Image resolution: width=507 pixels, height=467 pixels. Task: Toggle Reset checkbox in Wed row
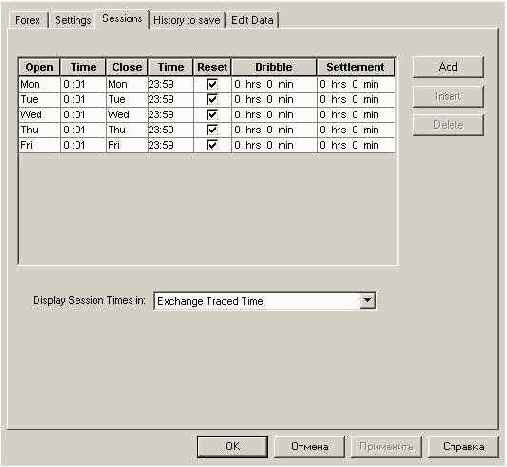coord(212,114)
